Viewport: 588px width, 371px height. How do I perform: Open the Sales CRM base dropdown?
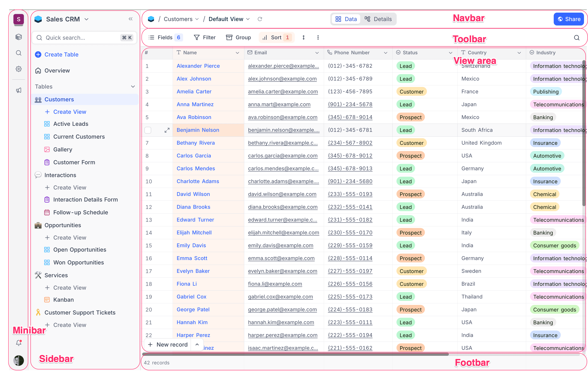tap(86, 19)
